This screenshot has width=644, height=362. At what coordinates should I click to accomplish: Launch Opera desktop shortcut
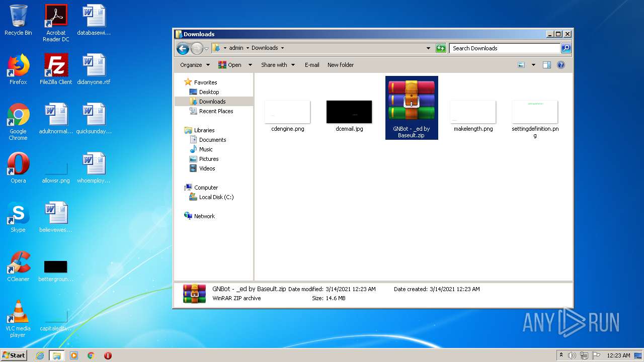tap(18, 168)
